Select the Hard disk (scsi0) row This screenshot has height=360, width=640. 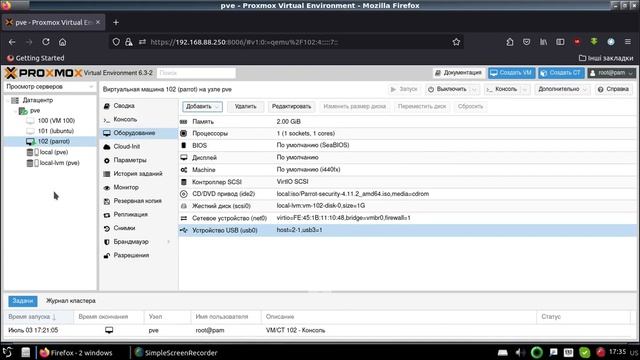click(408, 206)
